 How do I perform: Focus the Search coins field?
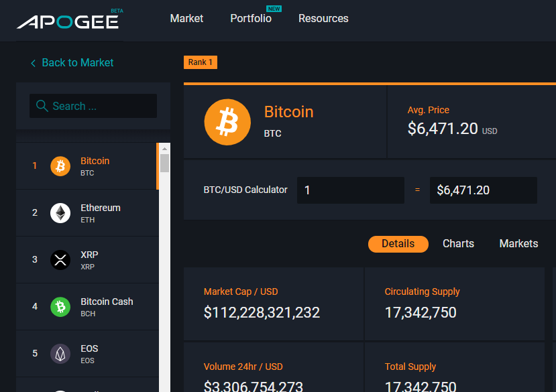click(x=93, y=106)
